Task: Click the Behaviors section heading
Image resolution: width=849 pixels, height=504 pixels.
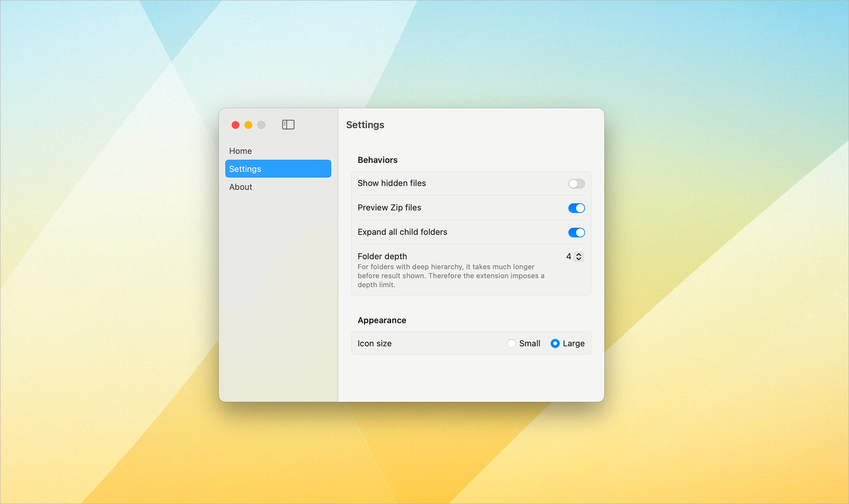Action: point(377,160)
